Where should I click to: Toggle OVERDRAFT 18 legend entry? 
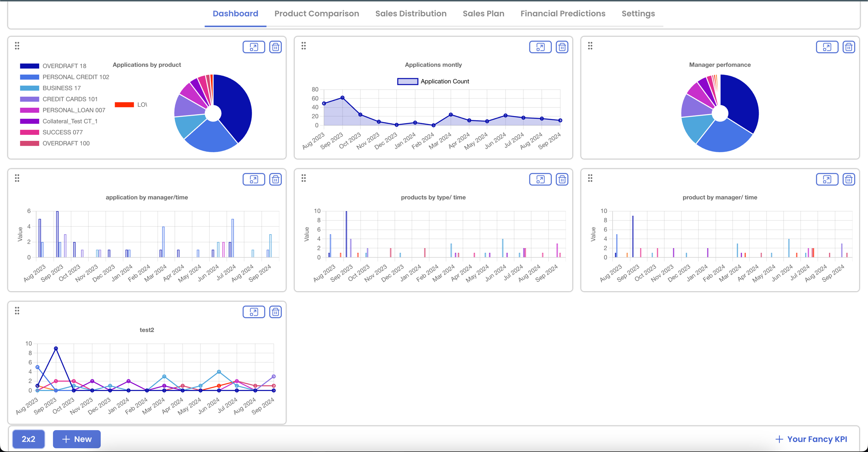pos(53,66)
